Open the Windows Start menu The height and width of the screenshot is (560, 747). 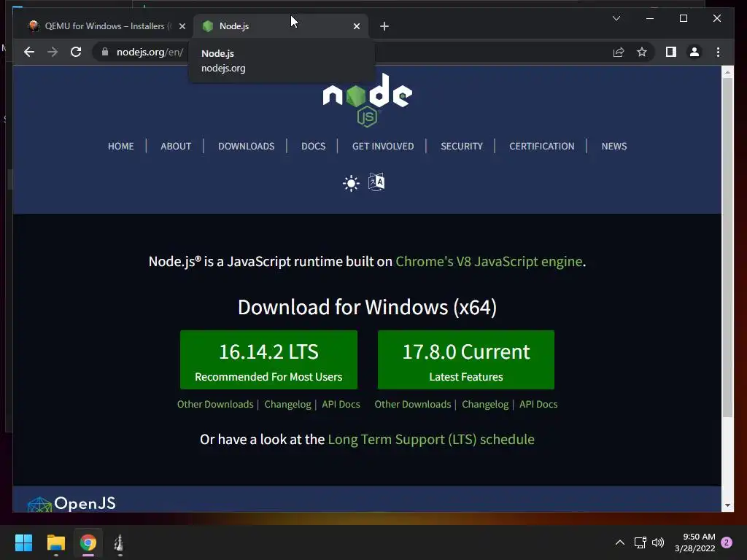coord(23,542)
